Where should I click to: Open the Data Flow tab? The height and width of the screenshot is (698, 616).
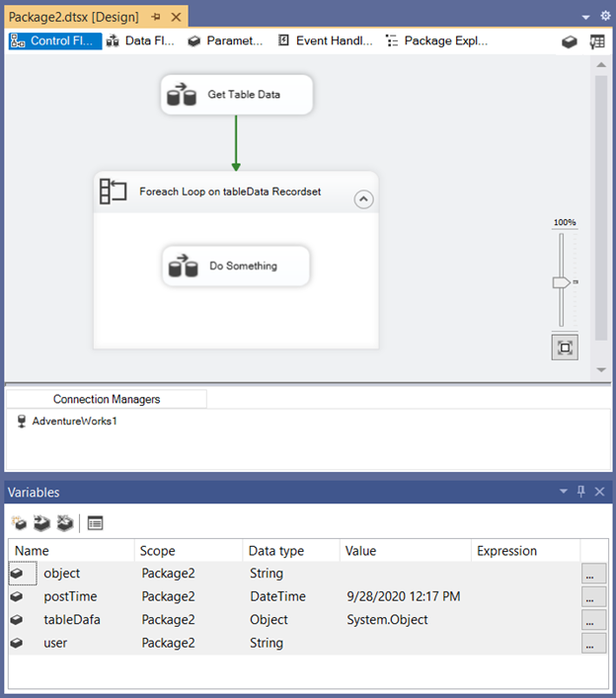coord(140,40)
